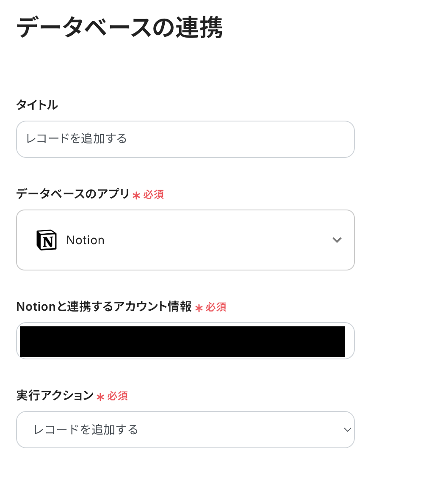Click 必須 marker next to データベースのアプリ
The height and width of the screenshot is (480, 448).
[x=153, y=195]
